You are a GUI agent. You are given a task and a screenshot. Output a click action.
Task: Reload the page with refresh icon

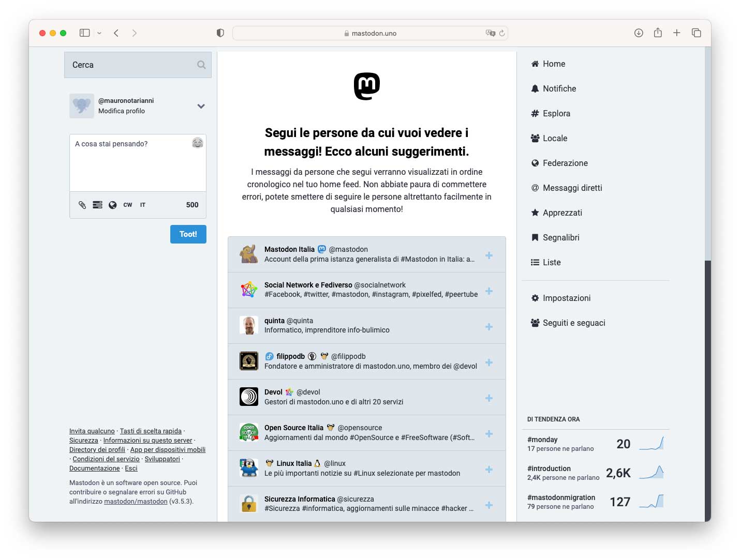pyautogui.click(x=502, y=33)
